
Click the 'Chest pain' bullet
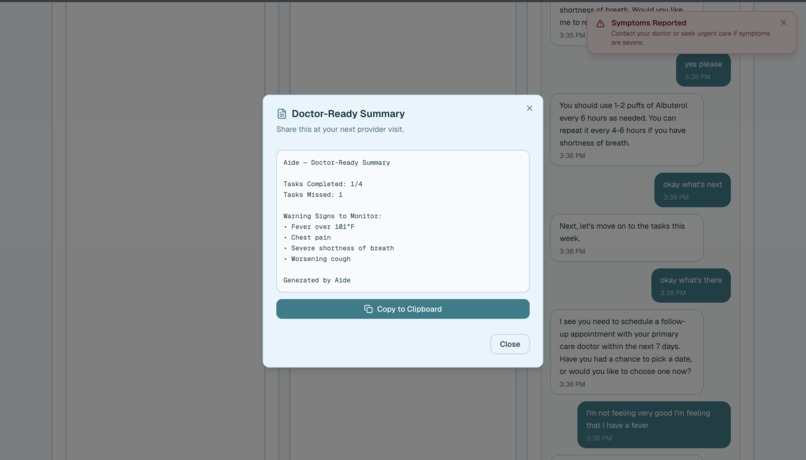[307, 237]
